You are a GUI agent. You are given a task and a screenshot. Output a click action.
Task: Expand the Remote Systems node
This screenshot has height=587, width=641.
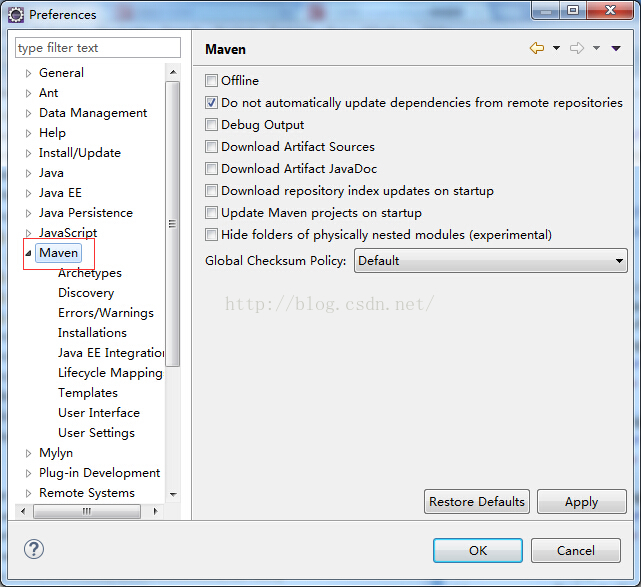(x=28, y=493)
